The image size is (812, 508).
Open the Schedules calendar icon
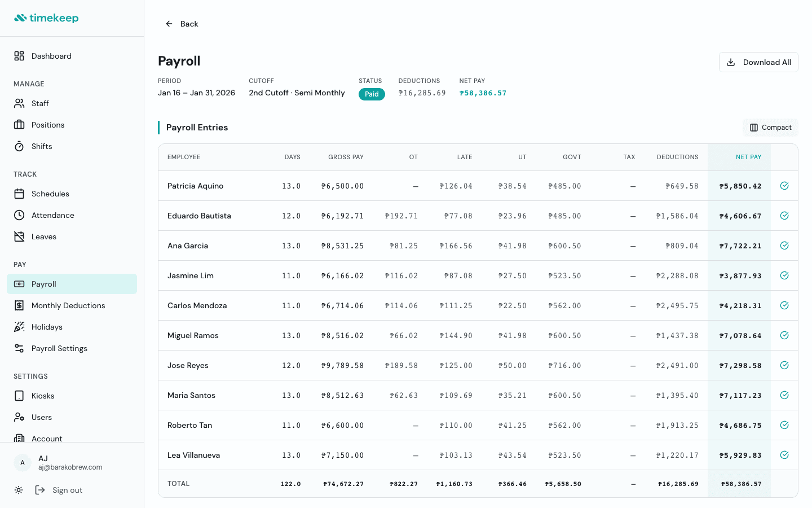pyautogui.click(x=19, y=194)
